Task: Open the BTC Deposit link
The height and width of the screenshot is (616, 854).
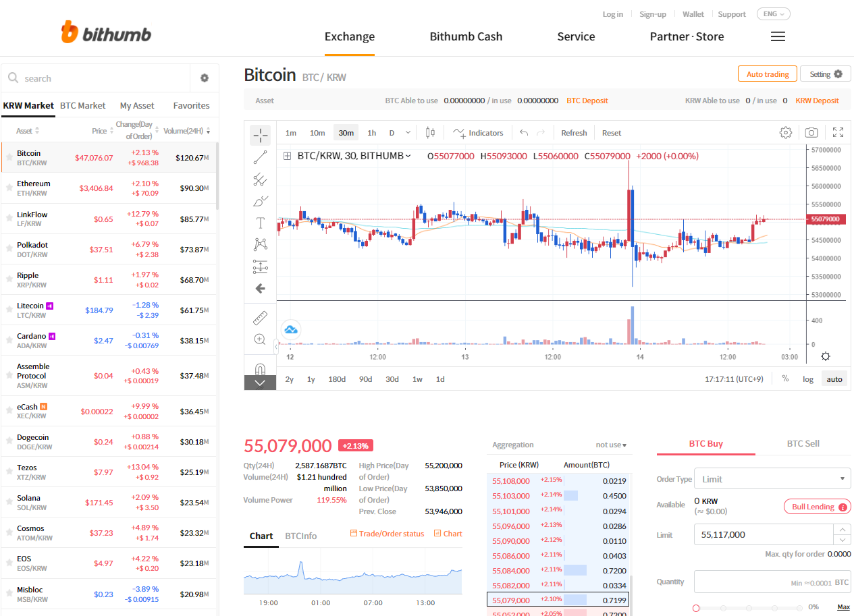Action: pyautogui.click(x=587, y=101)
